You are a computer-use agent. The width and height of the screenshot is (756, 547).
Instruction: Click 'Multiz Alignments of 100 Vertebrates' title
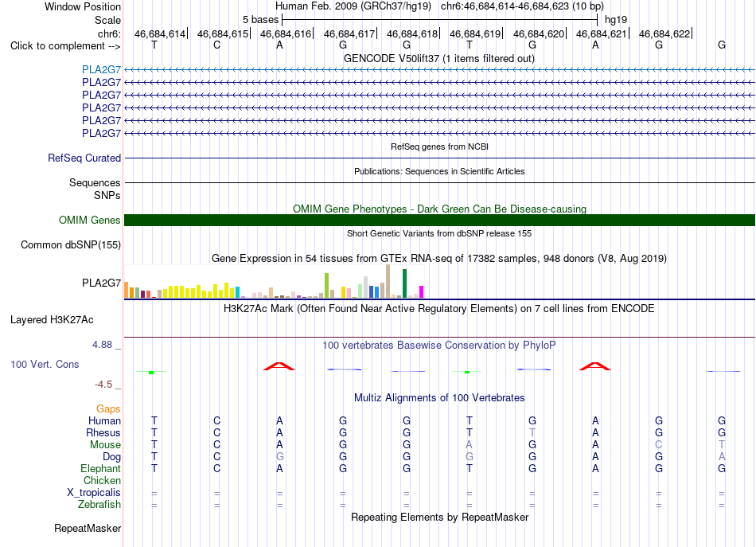pos(439,397)
